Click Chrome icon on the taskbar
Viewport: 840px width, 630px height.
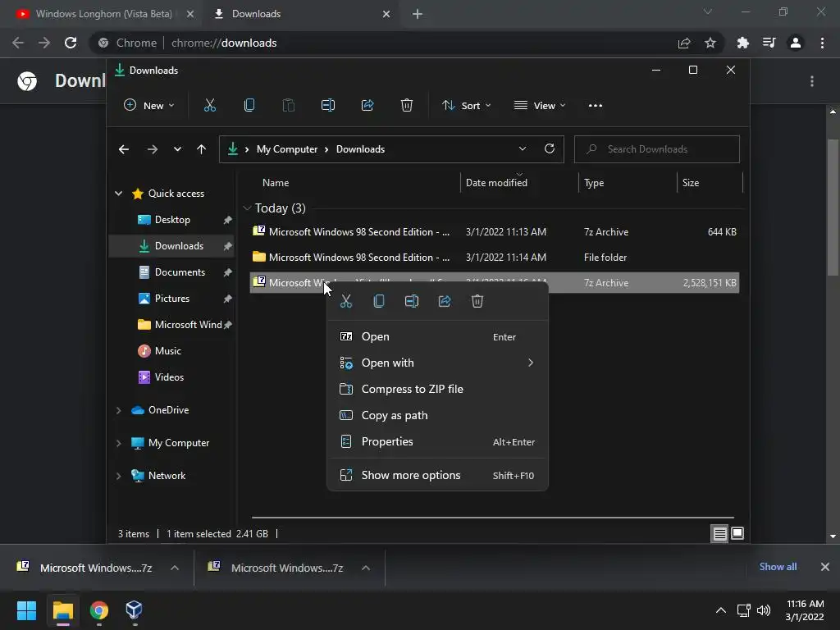click(99, 610)
